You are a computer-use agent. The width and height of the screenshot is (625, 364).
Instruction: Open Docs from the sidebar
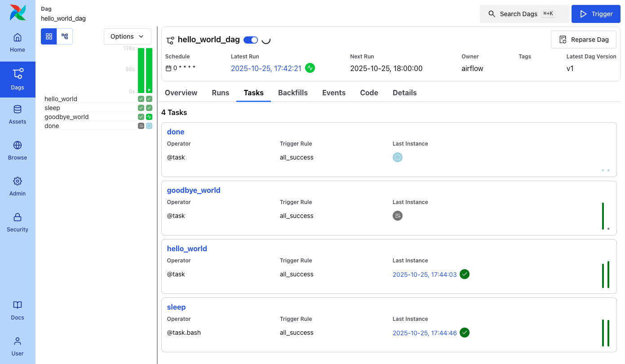[18, 311]
